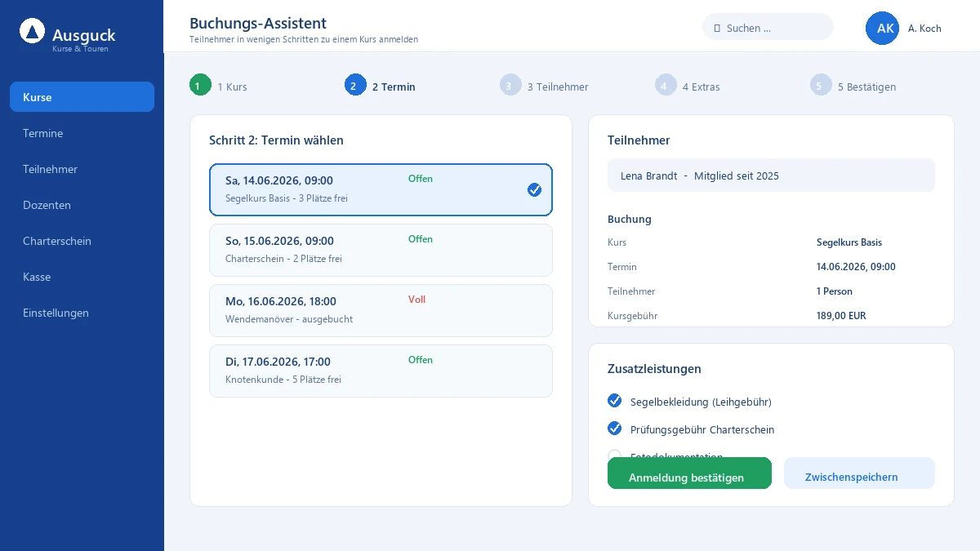Screen dimensions: 980x551
Task: Click the Lena Brandt participant field
Action: tap(771, 175)
